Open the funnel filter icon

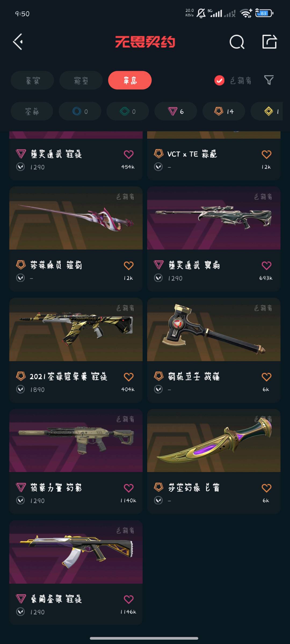pos(269,80)
